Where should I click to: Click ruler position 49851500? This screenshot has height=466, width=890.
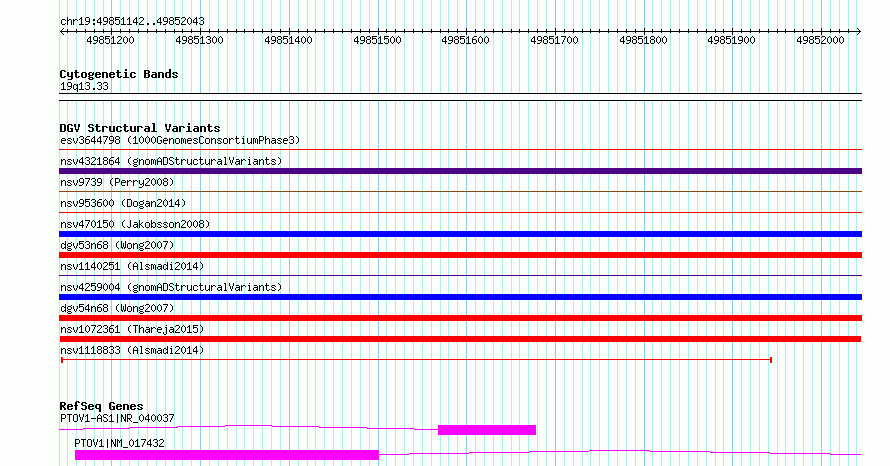point(377,40)
